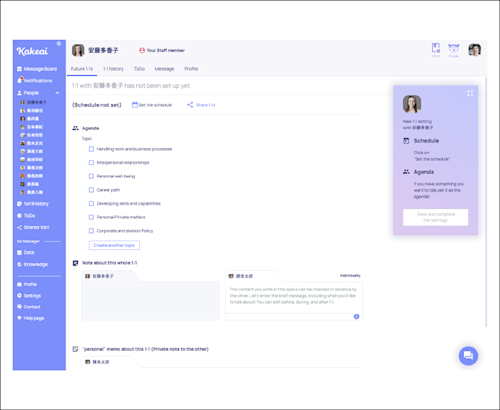Click the Set the schedule calendar icon

(135, 105)
